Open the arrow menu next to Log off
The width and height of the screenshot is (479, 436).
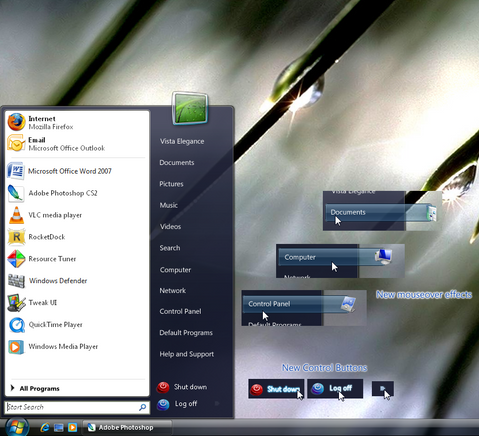pyautogui.click(x=217, y=404)
